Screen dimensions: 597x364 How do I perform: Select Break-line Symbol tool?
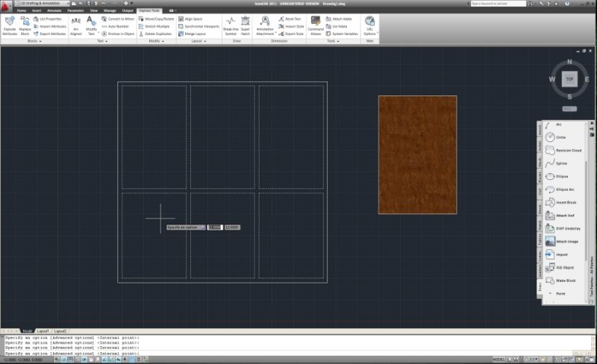click(x=231, y=26)
